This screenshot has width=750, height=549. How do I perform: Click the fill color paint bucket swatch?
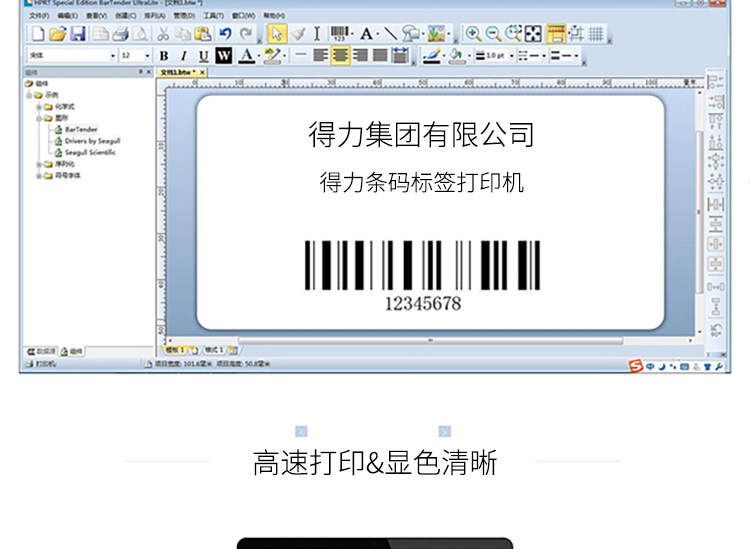pos(457,56)
